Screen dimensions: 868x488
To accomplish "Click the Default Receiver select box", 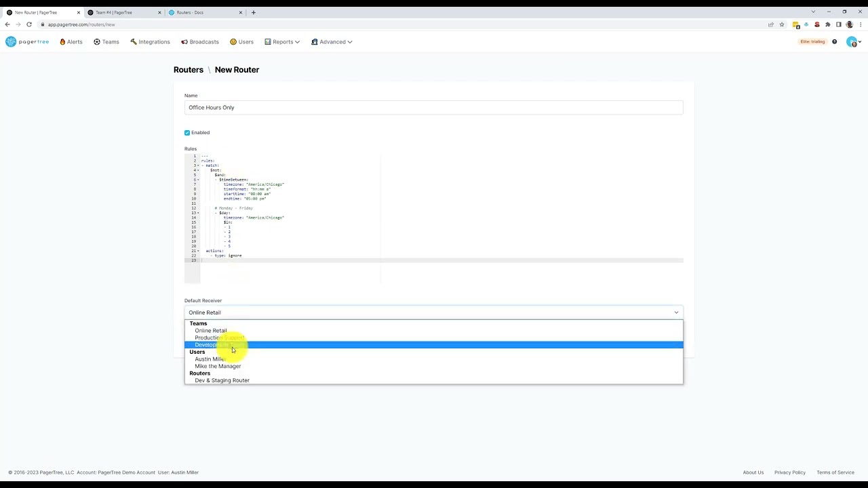I will (x=433, y=312).
